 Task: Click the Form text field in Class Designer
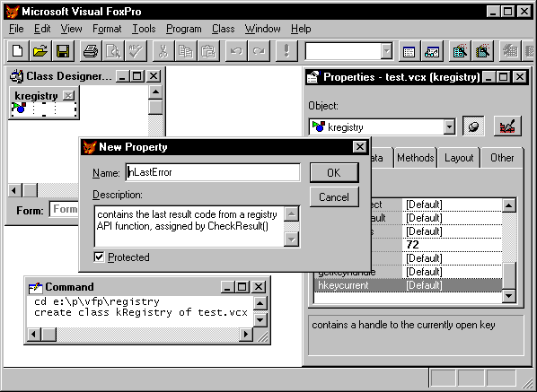[64, 209]
